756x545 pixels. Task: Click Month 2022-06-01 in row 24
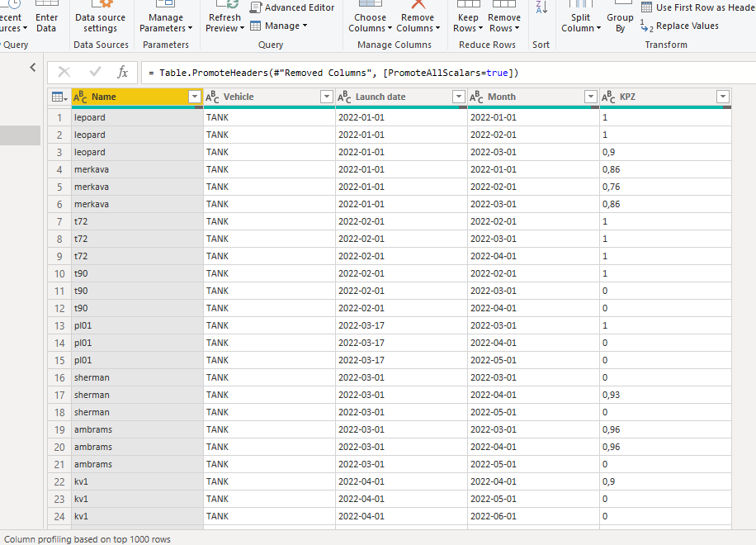coord(533,516)
